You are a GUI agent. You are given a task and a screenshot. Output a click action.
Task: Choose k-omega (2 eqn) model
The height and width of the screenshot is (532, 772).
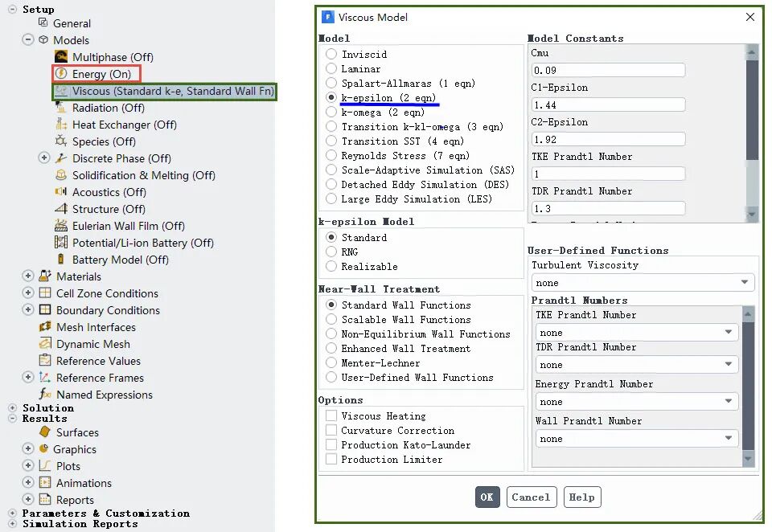tap(331, 112)
